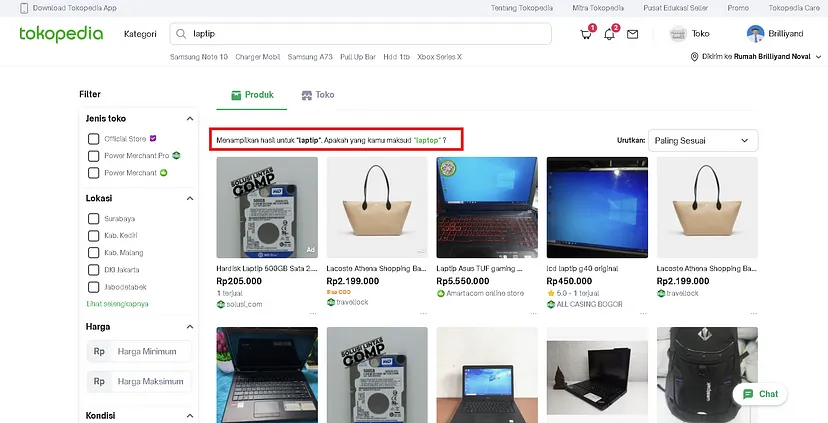Open the Laptip Asus TUF gaming product image
Screen dimensions: 828x423
pyautogui.click(x=487, y=208)
